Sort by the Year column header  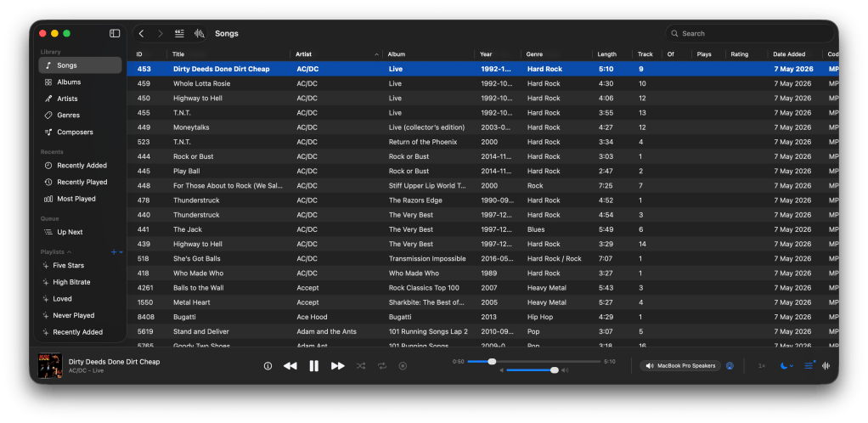[498, 54]
